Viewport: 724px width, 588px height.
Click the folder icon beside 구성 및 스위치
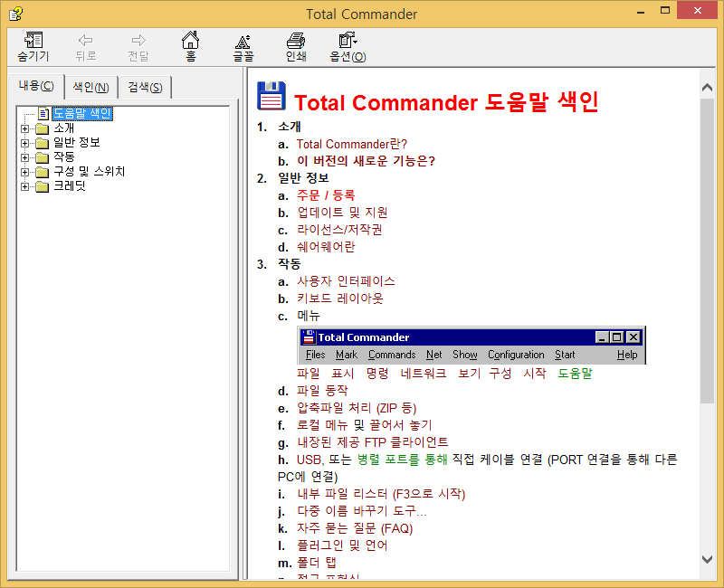click(x=42, y=172)
